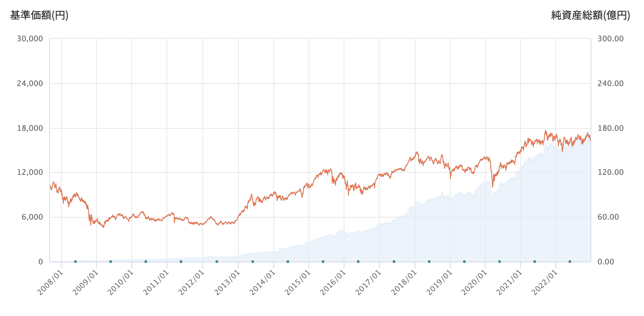
Task: Click the 基準価額(円) axis title
Action: click(x=39, y=15)
